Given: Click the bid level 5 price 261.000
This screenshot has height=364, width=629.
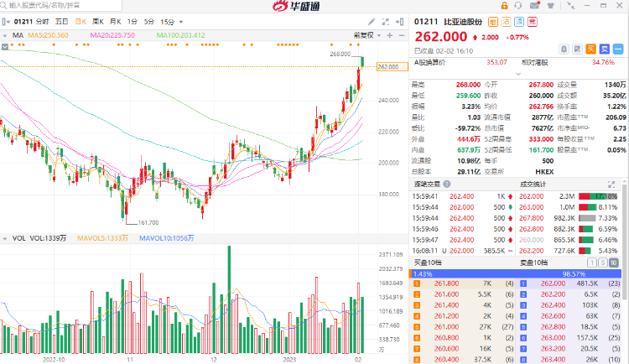Looking at the screenshot, I should click(x=446, y=327).
